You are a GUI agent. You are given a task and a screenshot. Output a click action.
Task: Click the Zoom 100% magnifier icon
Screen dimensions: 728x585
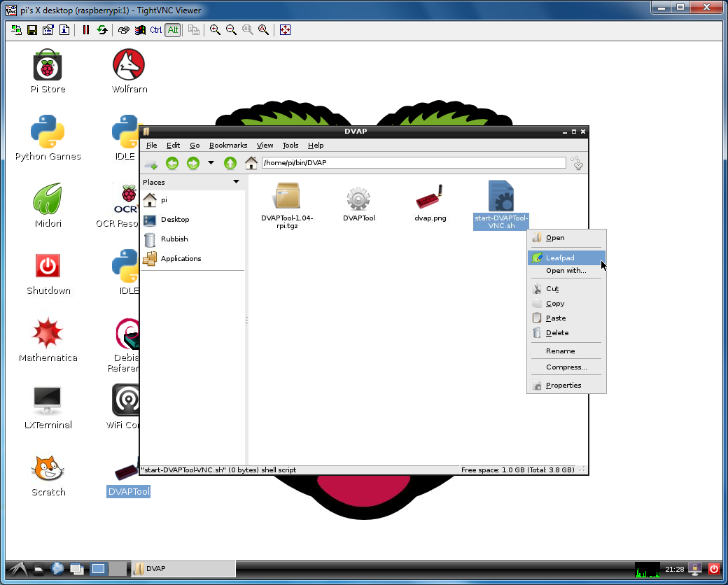248,30
